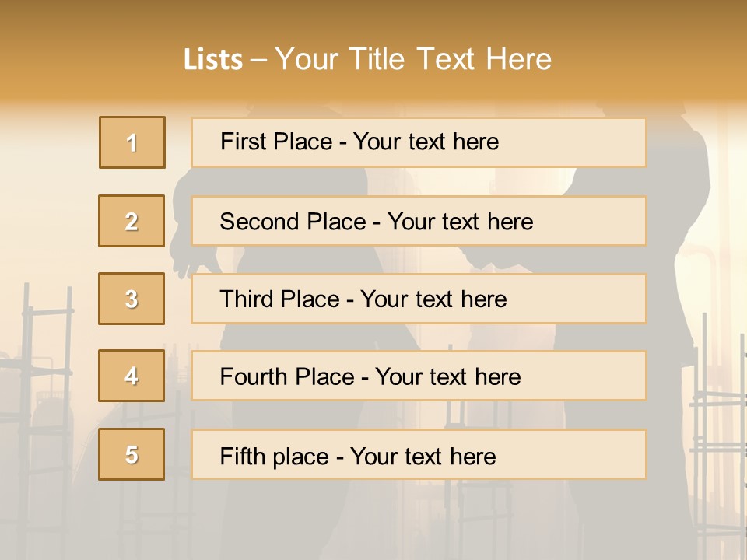Click the number 5 box
Viewport: 747px width, 560px height.
[132, 454]
